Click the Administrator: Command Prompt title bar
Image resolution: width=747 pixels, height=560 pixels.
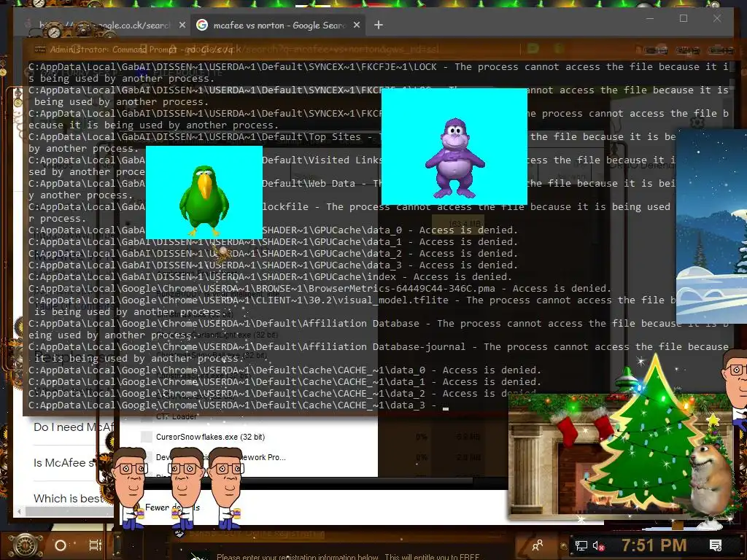click(x=333, y=49)
